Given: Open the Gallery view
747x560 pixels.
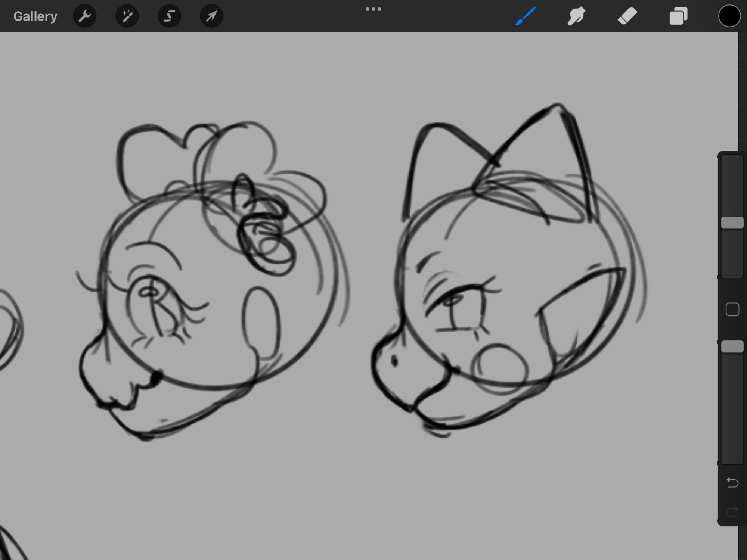Looking at the screenshot, I should 35,16.
